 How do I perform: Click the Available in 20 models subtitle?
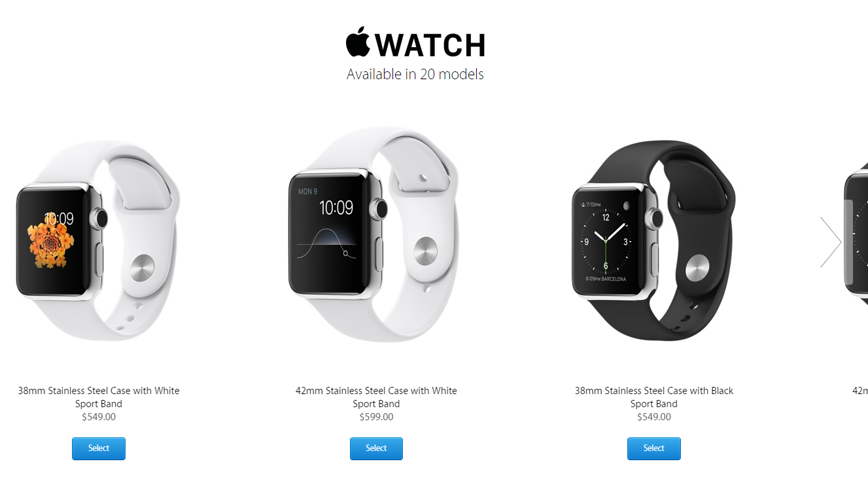(x=415, y=74)
